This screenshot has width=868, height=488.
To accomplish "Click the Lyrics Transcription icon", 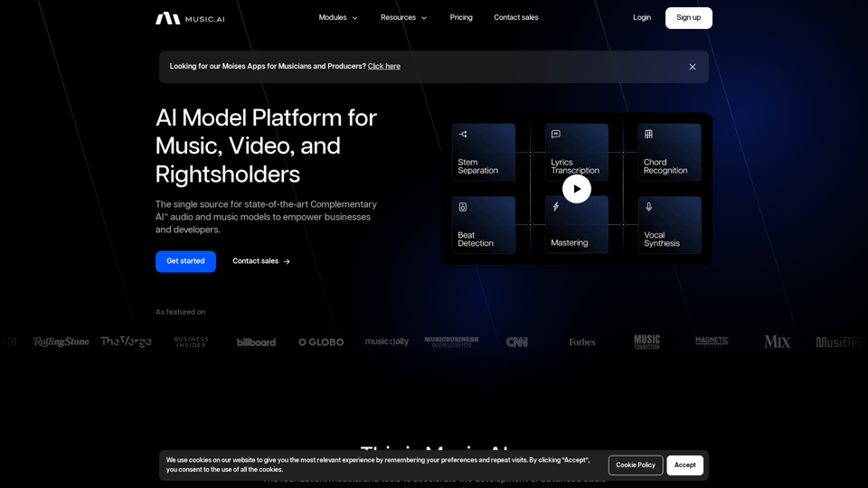I will click(556, 134).
